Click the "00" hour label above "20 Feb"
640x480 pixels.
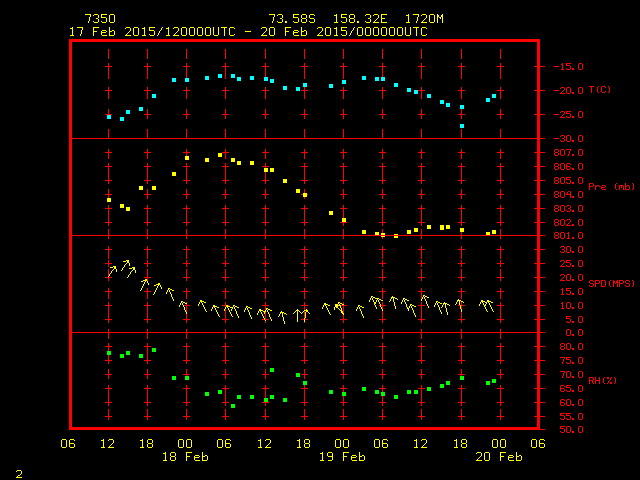click(x=499, y=444)
